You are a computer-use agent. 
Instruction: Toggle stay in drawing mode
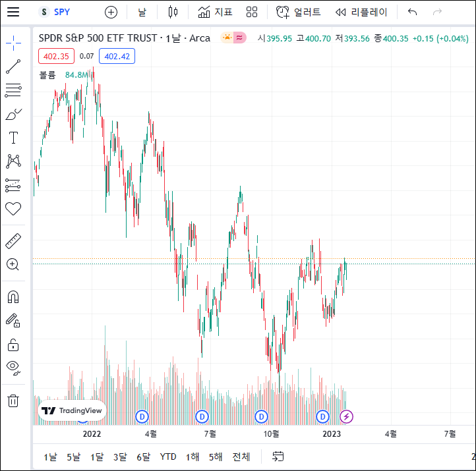coord(13,320)
